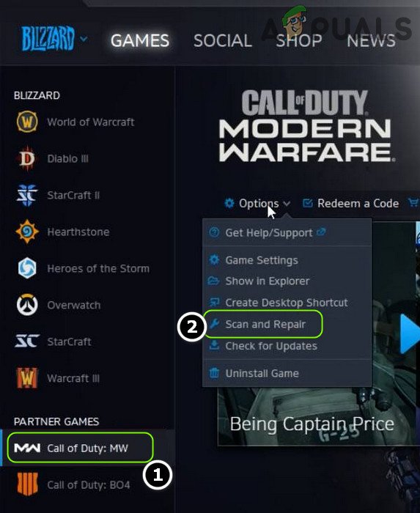Select the World of Warcraft icon
Screen dimensions: 420x513
pyautogui.click(x=27, y=122)
